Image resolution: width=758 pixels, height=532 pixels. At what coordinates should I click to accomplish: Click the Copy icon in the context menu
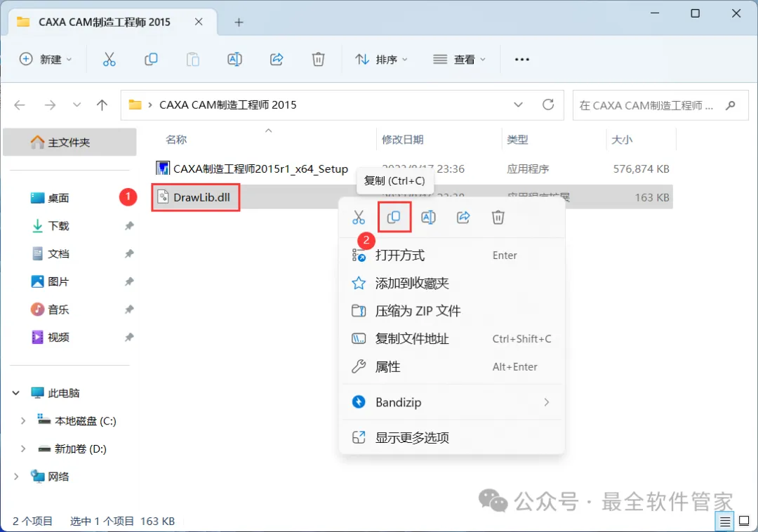pyautogui.click(x=394, y=218)
